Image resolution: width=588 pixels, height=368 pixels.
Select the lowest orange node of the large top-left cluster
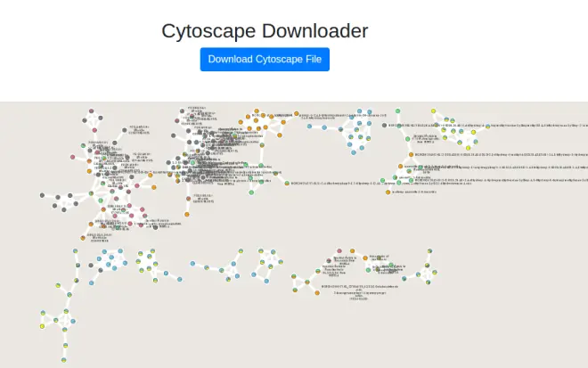(x=83, y=238)
